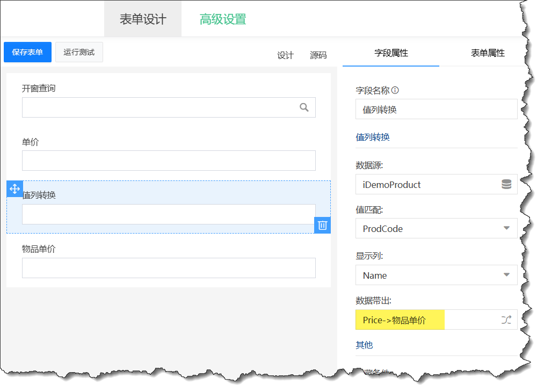Click the 字段名称 input containing 值列转换

(436, 109)
